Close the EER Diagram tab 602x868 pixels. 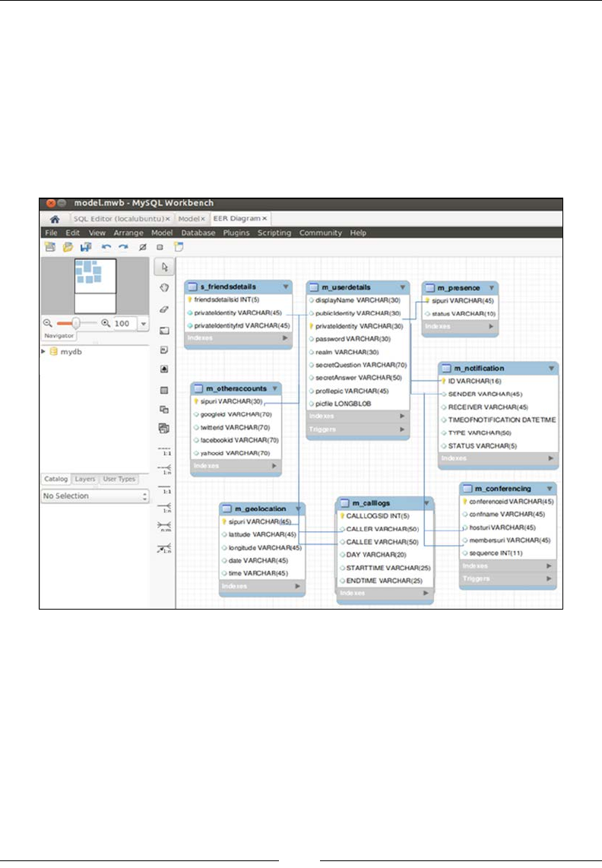click(x=265, y=219)
